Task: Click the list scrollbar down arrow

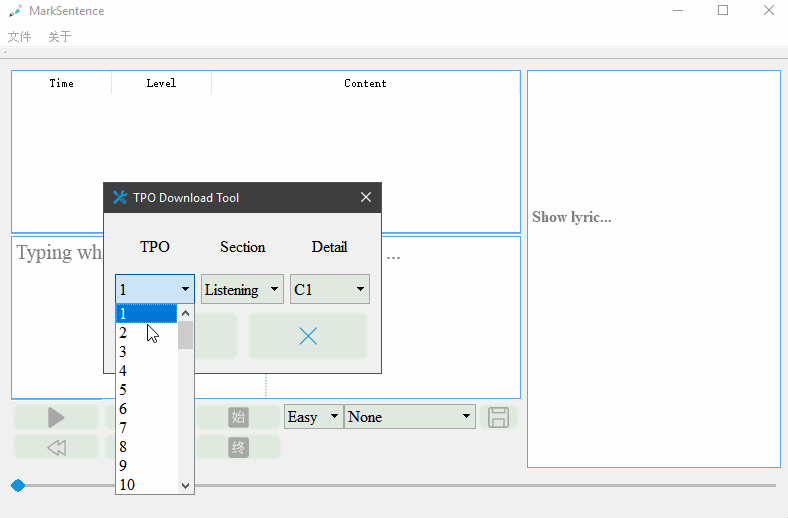Action: click(x=185, y=486)
